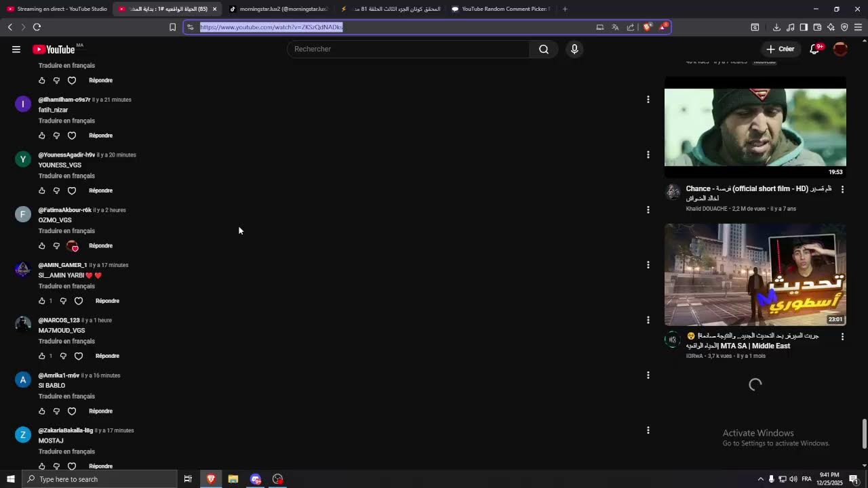
Task: Open the account avatar menu
Action: pyautogui.click(x=840, y=49)
